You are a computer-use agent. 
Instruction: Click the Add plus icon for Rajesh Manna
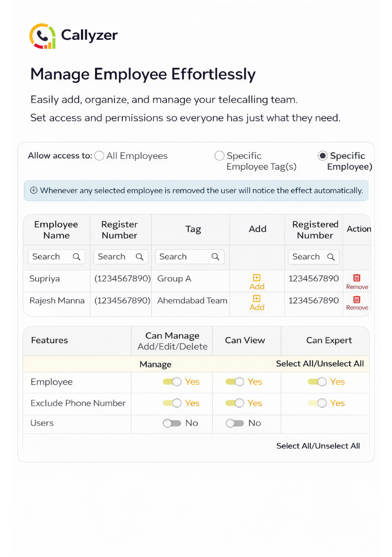(x=256, y=299)
